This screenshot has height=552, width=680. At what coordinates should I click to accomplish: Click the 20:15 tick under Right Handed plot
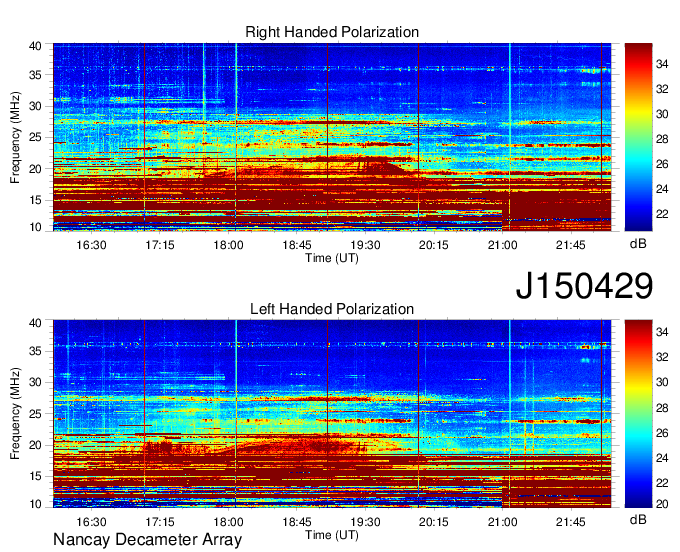tap(434, 245)
